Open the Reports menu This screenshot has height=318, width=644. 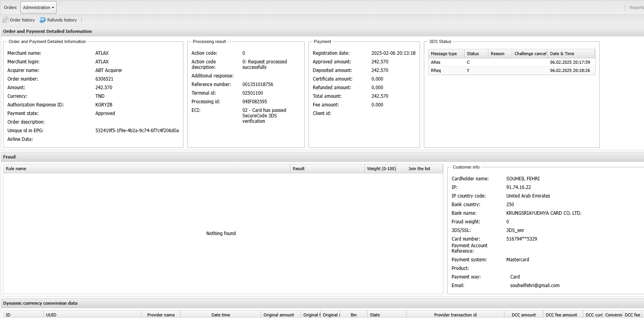pos(636,7)
